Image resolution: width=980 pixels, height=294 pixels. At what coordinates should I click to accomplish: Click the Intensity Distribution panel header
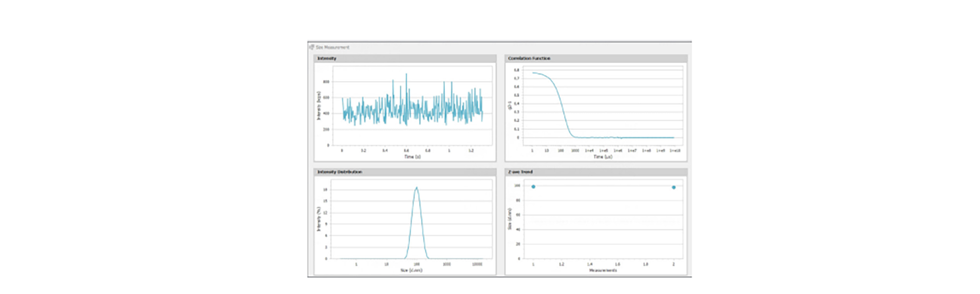(x=339, y=172)
